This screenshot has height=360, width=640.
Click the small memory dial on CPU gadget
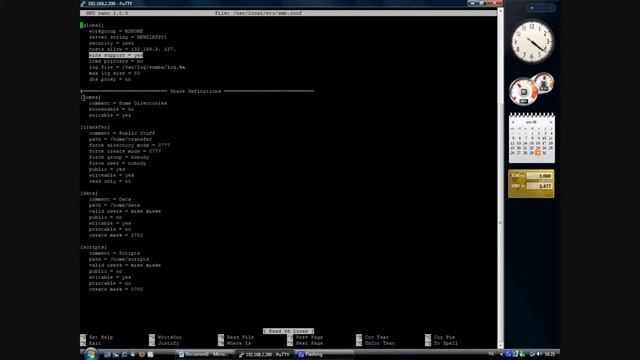click(x=544, y=83)
